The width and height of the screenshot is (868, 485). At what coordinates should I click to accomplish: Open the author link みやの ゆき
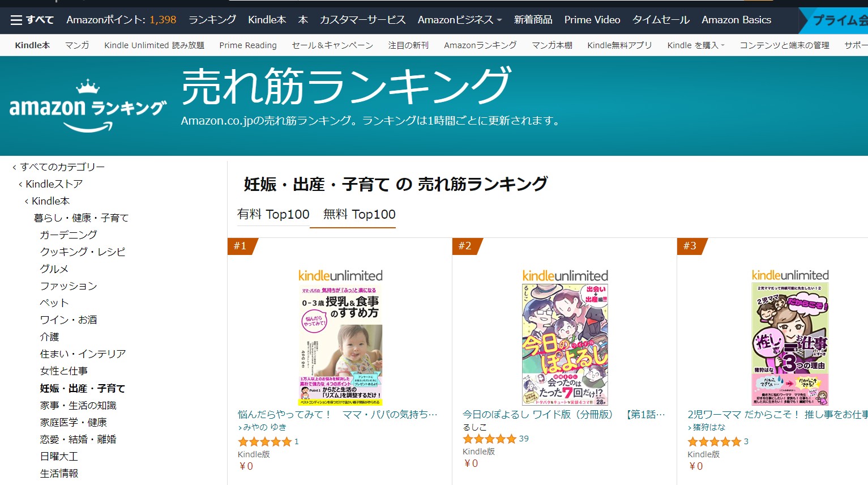click(264, 427)
